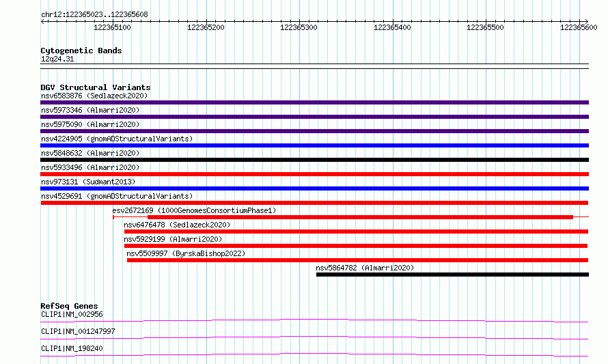The width and height of the screenshot is (608, 364).
Task: Click the magenta intron line of CLIP1|NM_198240
Action: [314, 354]
